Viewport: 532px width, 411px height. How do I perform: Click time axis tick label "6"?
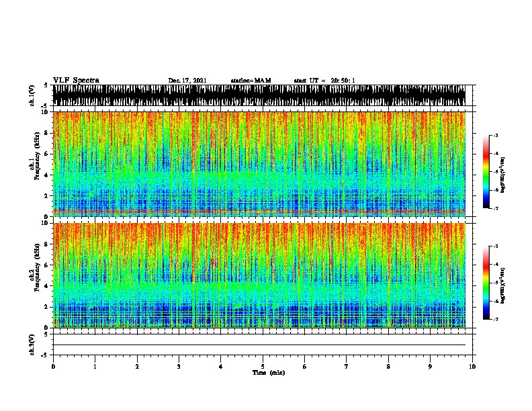pyautogui.click(x=305, y=367)
